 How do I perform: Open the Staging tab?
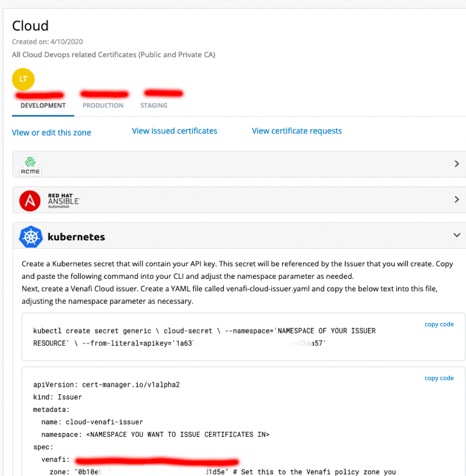(154, 106)
